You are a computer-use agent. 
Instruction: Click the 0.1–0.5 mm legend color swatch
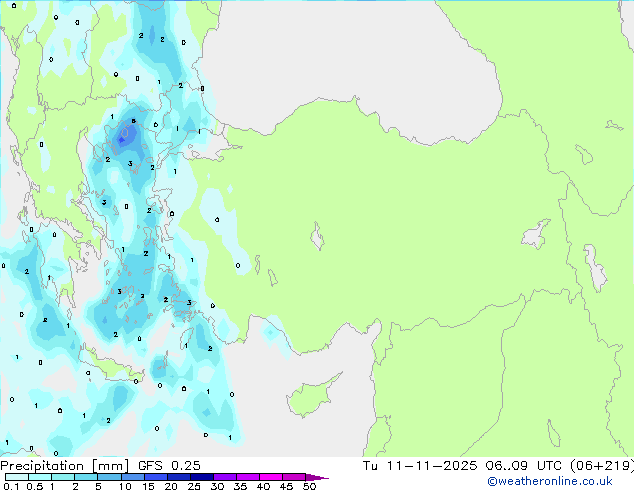(x=17, y=477)
